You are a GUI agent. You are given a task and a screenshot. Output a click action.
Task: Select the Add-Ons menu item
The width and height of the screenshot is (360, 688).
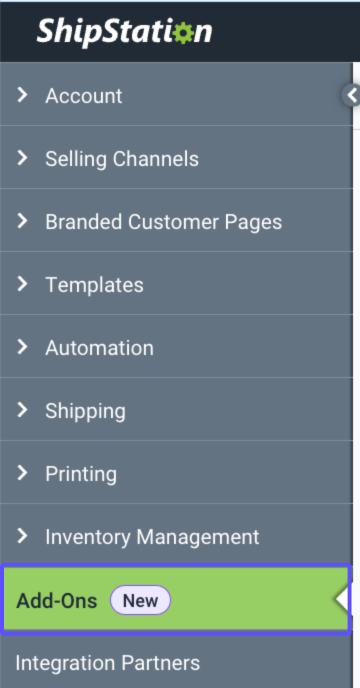pos(176,600)
